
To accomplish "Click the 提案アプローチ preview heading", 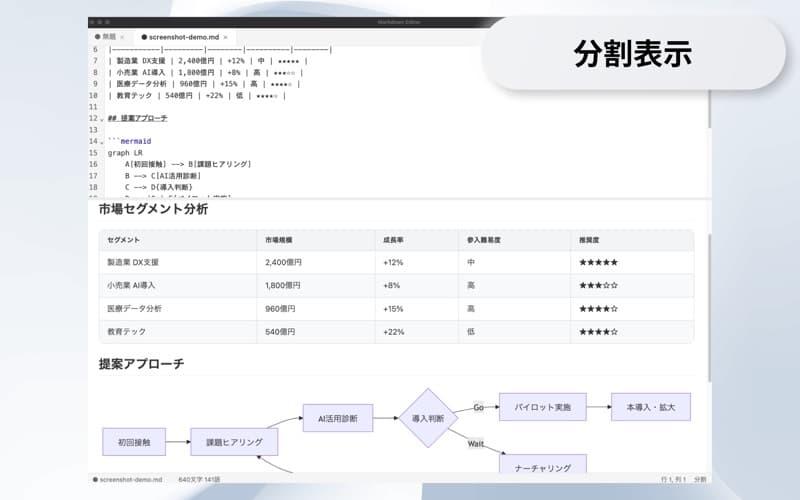I will pos(141,364).
